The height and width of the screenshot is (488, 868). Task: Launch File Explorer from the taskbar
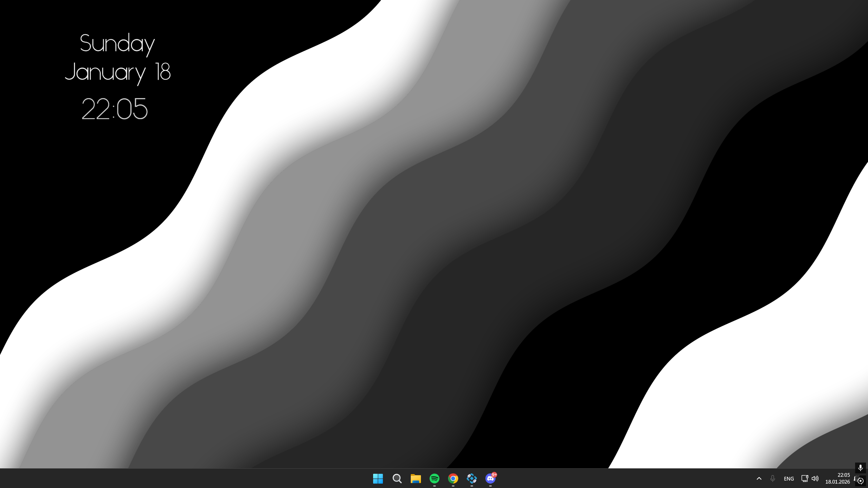point(416,478)
